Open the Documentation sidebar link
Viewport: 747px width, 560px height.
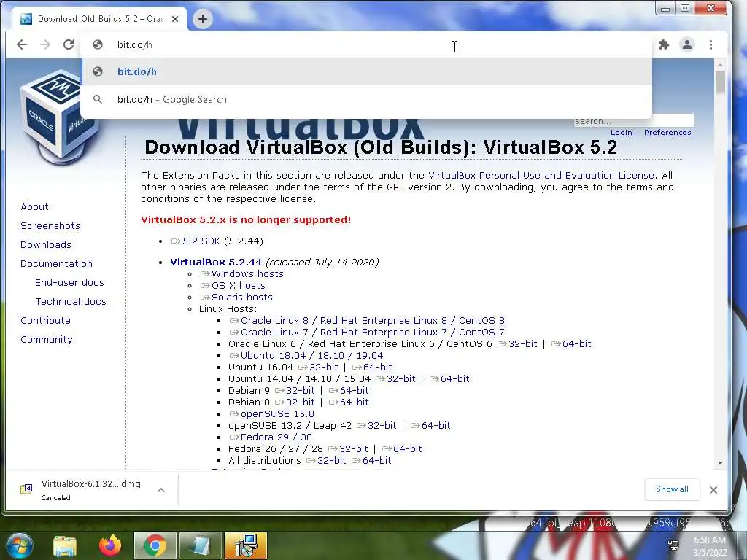[56, 264]
